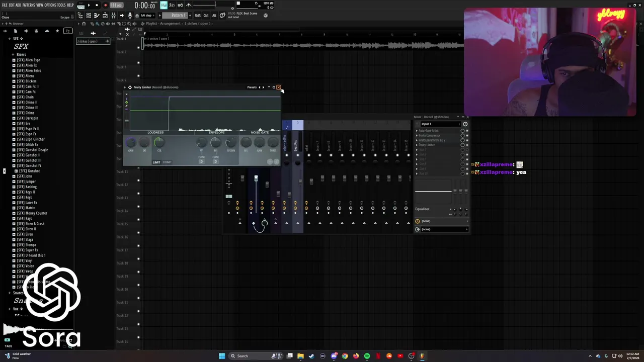
Task: Open the mixer view icon
Action: pos(113,16)
